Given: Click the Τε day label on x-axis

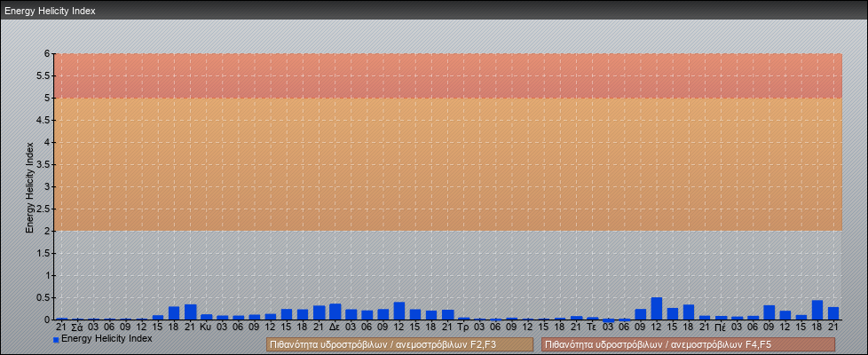Looking at the screenshot, I should click(592, 327).
